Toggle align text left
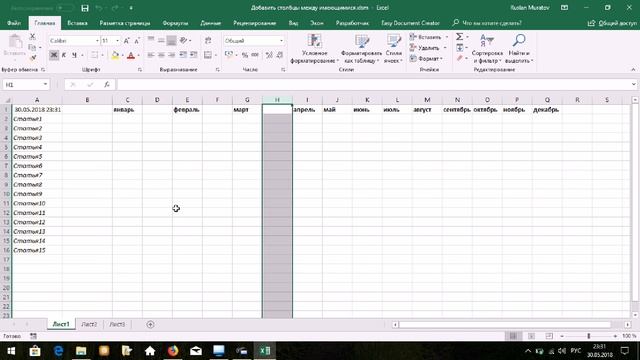The height and width of the screenshot is (360, 640). [151, 55]
